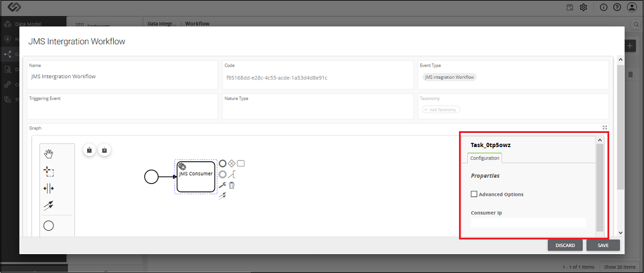Open the Nature Type field
644x273 pixels.
click(318, 106)
